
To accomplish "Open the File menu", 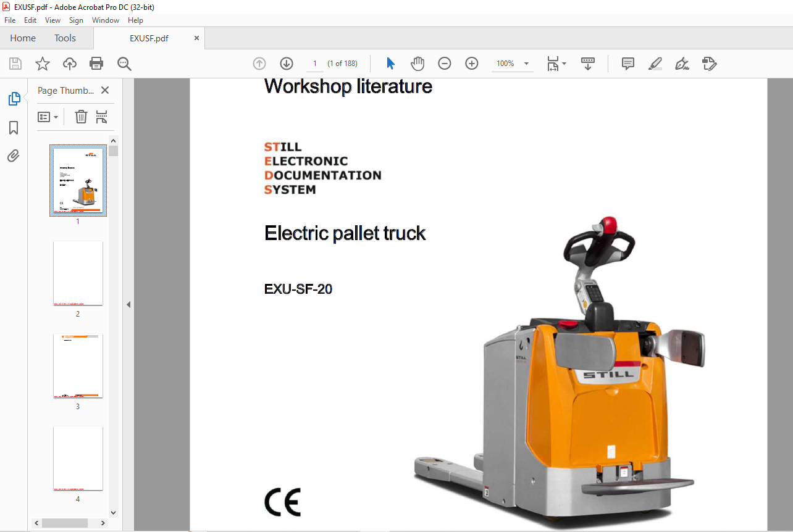I will tap(10, 20).
